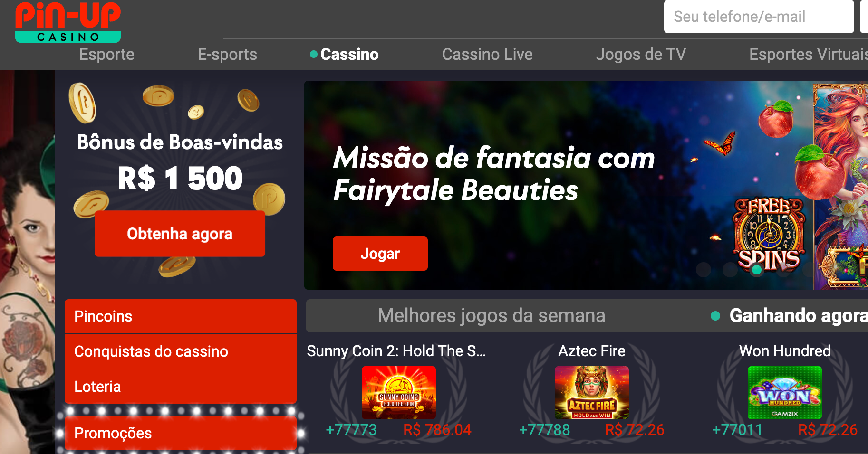Viewport: 868px width, 454px height.
Task: Open the Esporte menu item
Action: (x=107, y=54)
